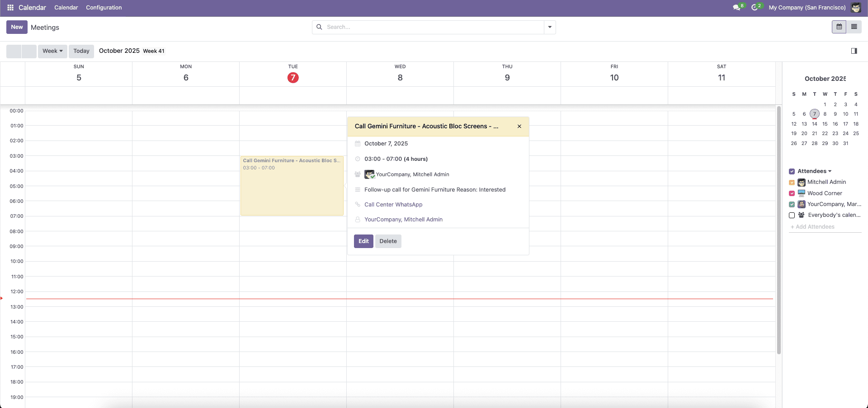Open the Configuration menu

click(104, 8)
